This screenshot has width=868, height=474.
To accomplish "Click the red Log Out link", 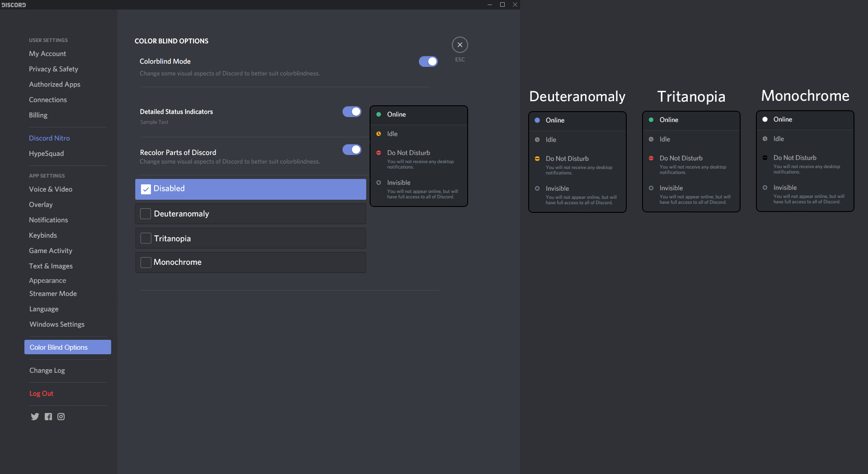I will 41,394.
